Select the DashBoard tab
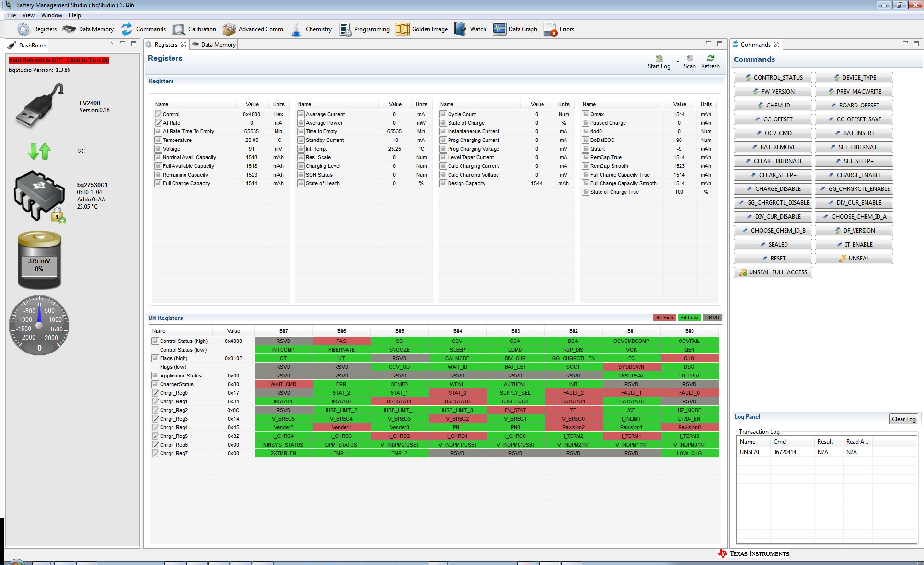924x565 pixels. tap(28, 46)
